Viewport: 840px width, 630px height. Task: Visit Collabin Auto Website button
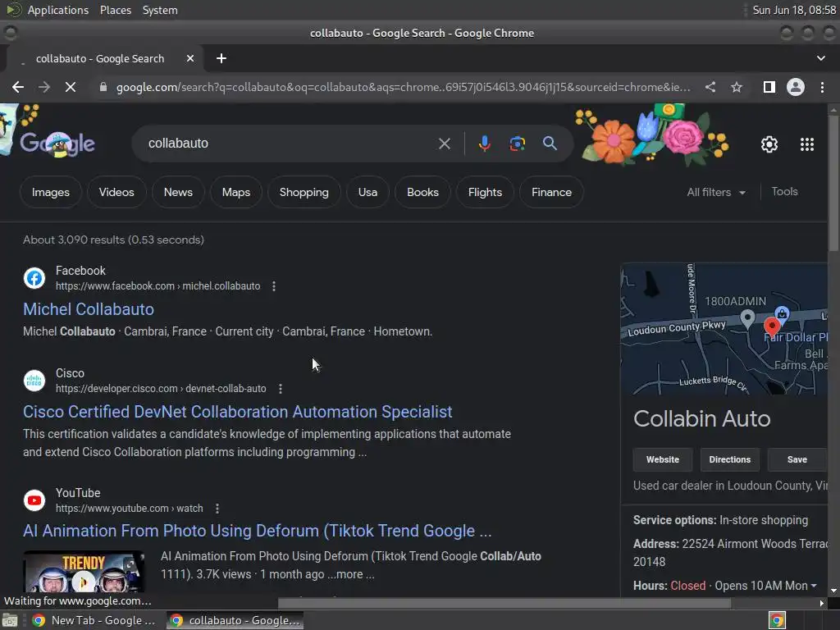[x=662, y=459]
